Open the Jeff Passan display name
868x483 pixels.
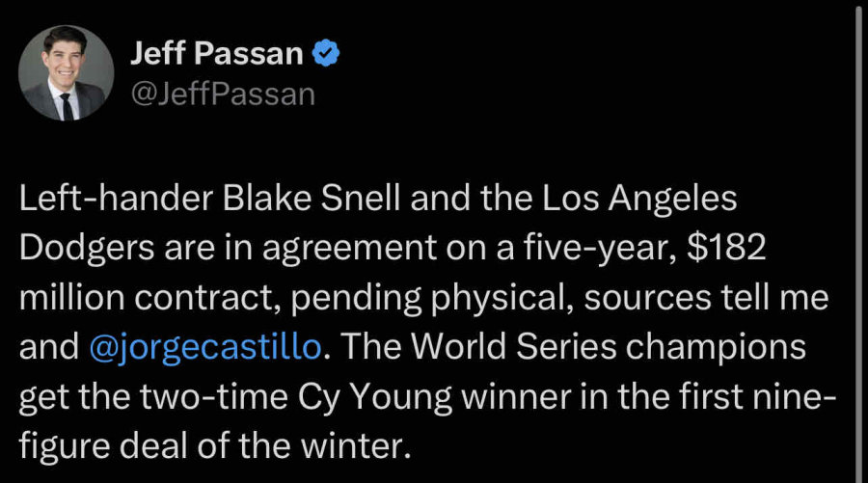point(216,54)
